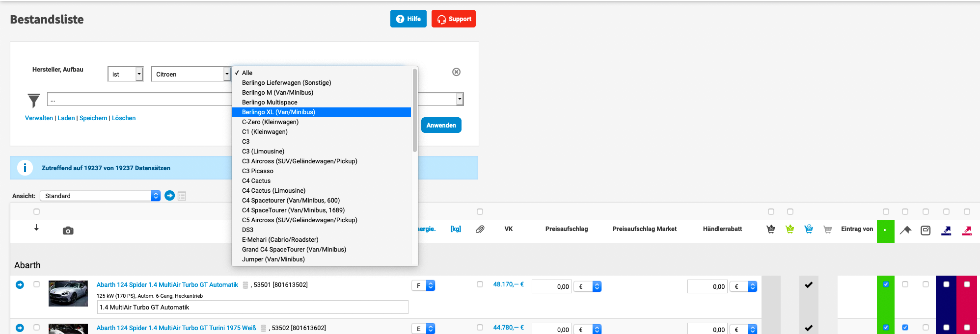Click the blue shopping cart header icon
Screen dimensions: 980x334
(x=809, y=229)
